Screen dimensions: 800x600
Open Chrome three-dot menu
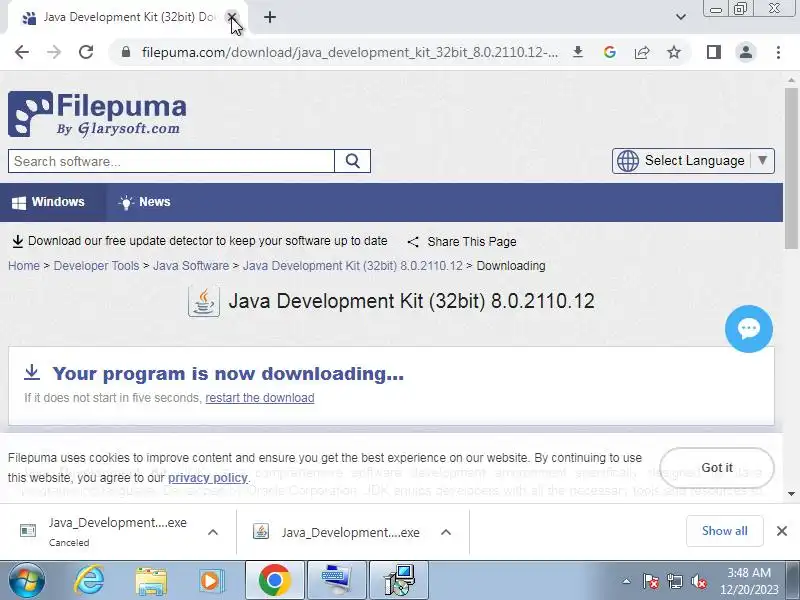pyautogui.click(x=778, y=52)
